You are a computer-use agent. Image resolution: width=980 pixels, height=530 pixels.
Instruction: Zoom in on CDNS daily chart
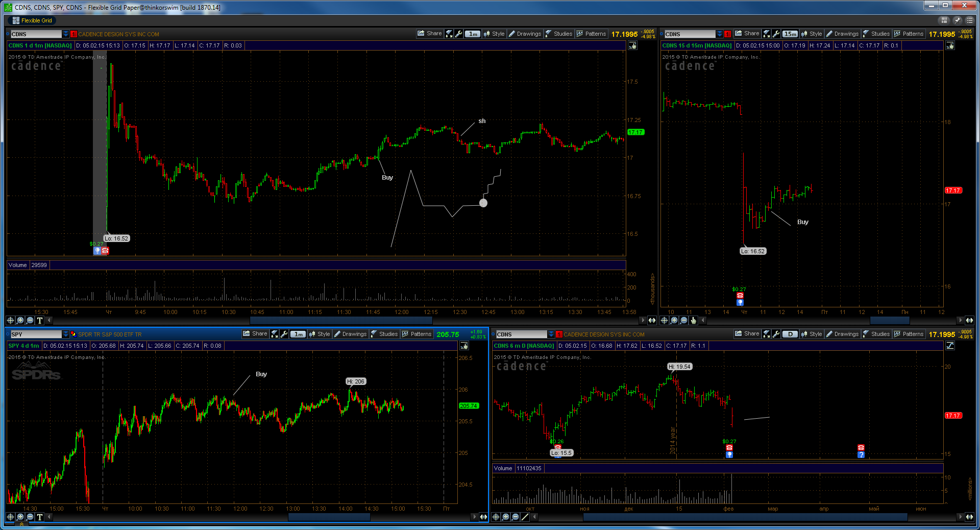(505, 517)
